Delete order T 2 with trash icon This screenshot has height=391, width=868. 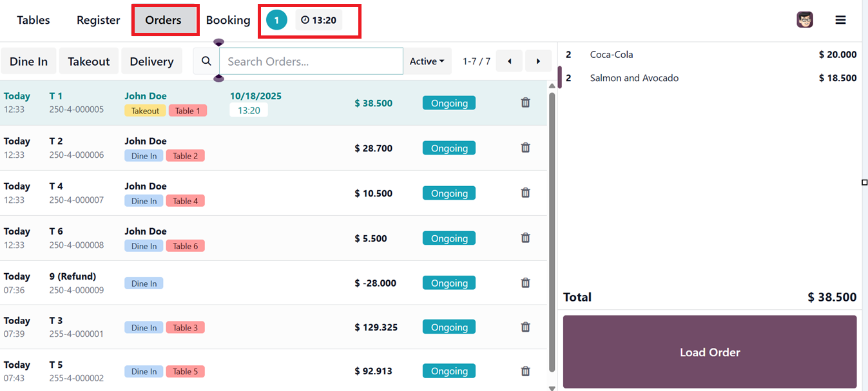tap(525, 148)
